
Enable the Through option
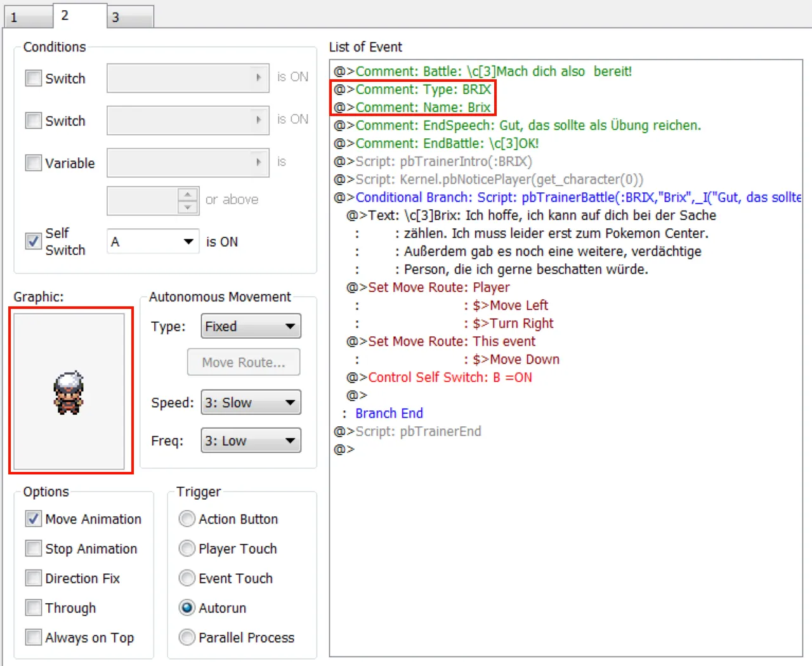(34, 608)
